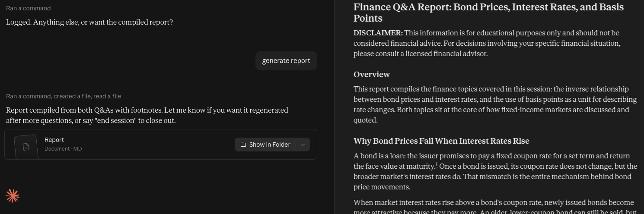Click the "Document · MD" file type label
Viewport: 644px width, 214px height.
(x=63, y=149)
